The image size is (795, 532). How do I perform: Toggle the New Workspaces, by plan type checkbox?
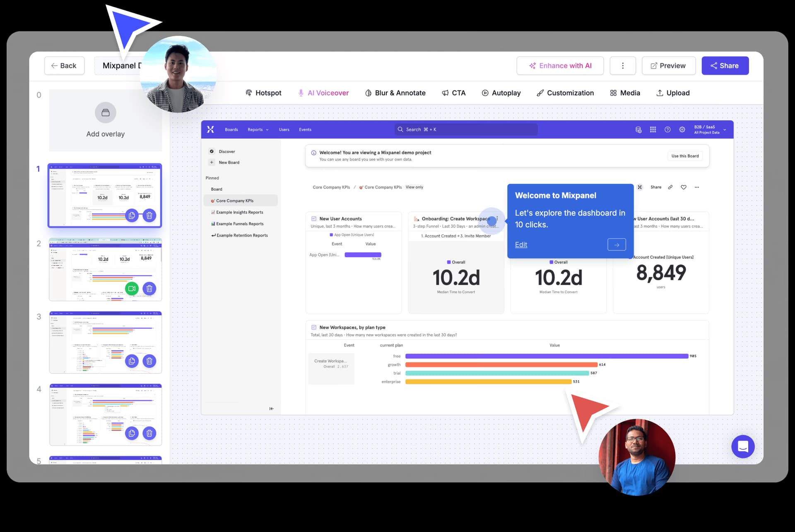[313, 327]
